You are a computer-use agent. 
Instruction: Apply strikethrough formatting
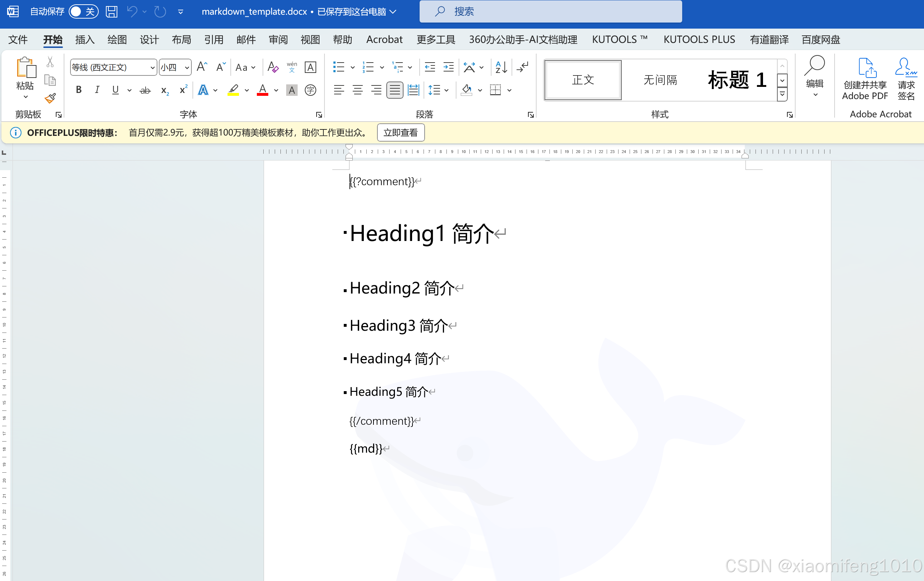(x=145, y=90)
